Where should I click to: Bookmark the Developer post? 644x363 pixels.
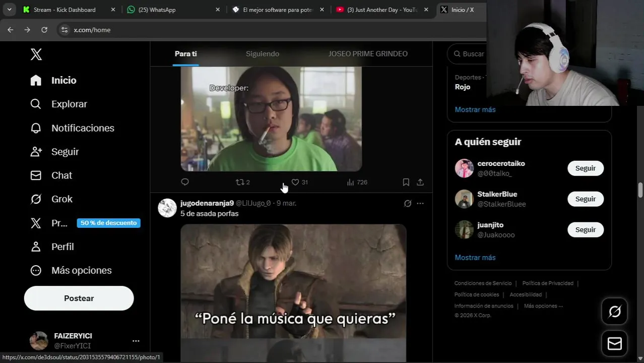[406, 182]
